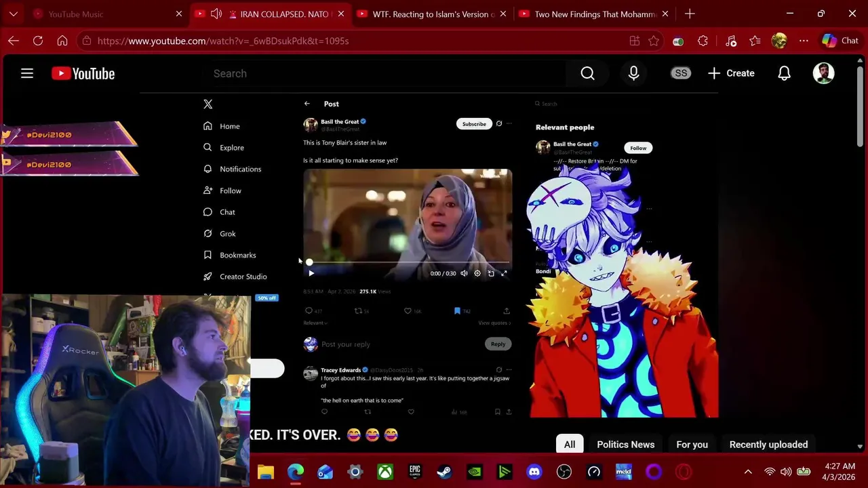Close the YouTube Music tab
The image size is (868, 488).
[179, 14]
